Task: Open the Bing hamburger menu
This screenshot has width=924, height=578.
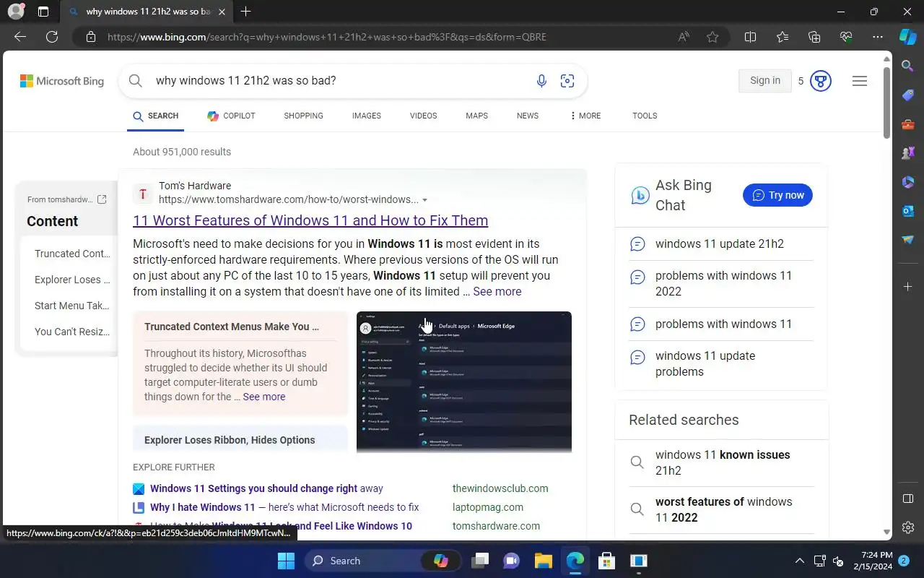Action: pos(859,81)
